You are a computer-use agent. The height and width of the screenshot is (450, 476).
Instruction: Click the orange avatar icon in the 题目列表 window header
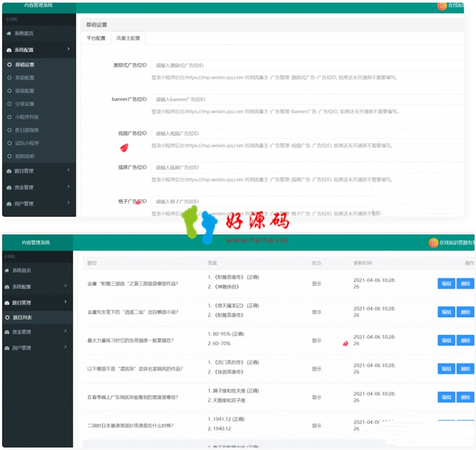coord(434,243)
